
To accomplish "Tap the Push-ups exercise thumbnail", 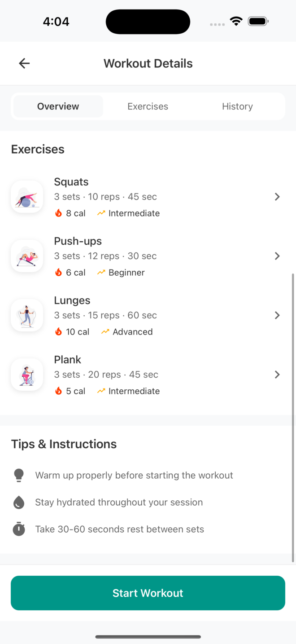I will [27, 256].
